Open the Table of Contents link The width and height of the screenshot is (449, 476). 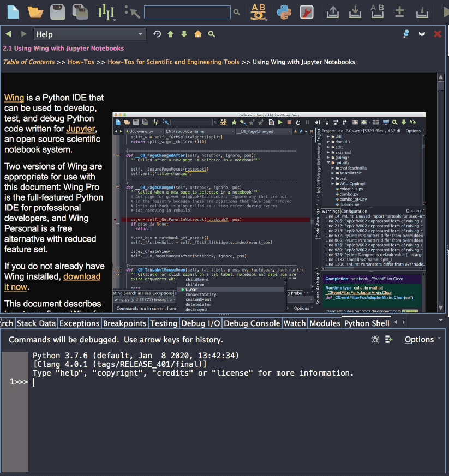29,62
